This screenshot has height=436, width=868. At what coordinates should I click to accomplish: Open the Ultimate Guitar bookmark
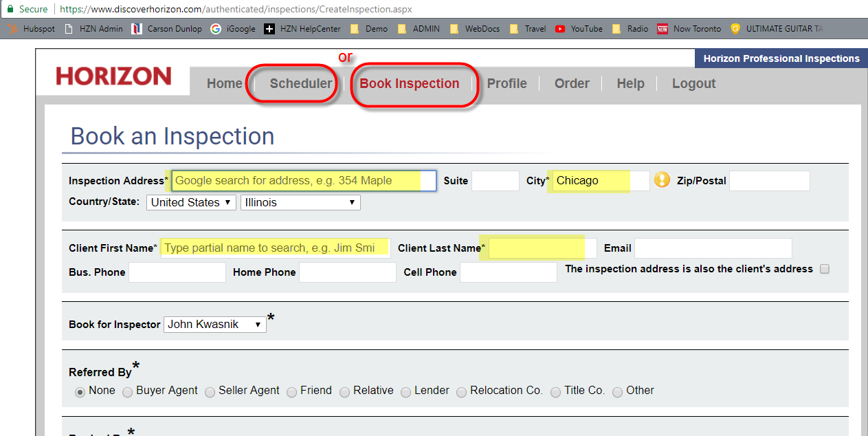click(x=777, y=29)
